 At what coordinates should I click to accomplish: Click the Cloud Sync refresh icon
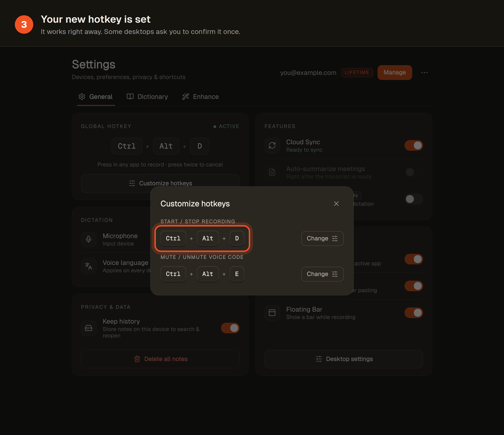point(272,145)
